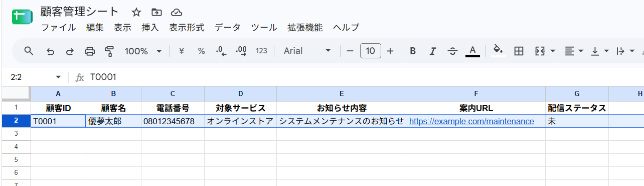This screenshot has height=186, width=644.
Task: Open the zoom 100% dropdown
Action: 143,51
